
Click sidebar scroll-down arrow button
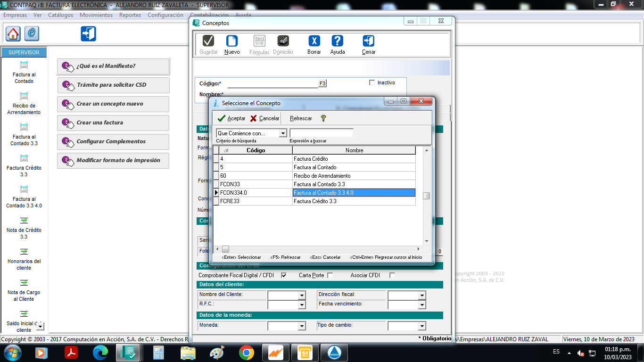(x=40, y=326)
